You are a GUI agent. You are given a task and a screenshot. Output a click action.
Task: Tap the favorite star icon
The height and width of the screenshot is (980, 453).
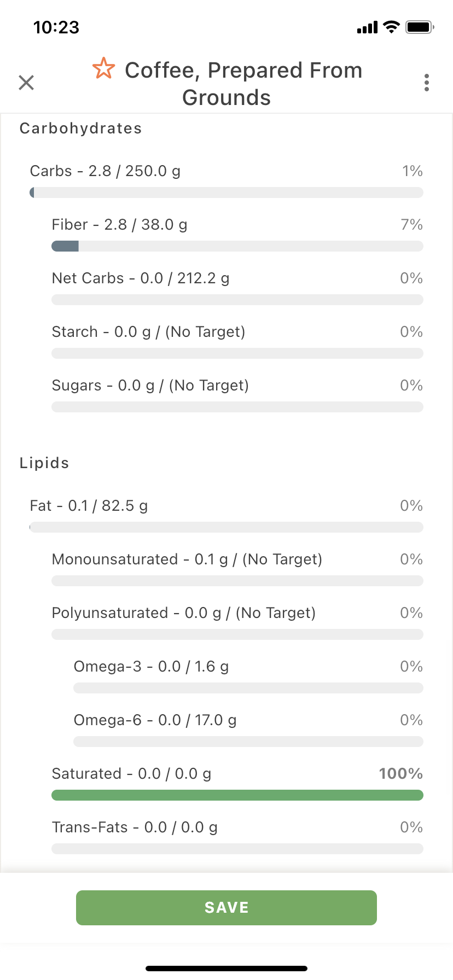tap(103, 69)
